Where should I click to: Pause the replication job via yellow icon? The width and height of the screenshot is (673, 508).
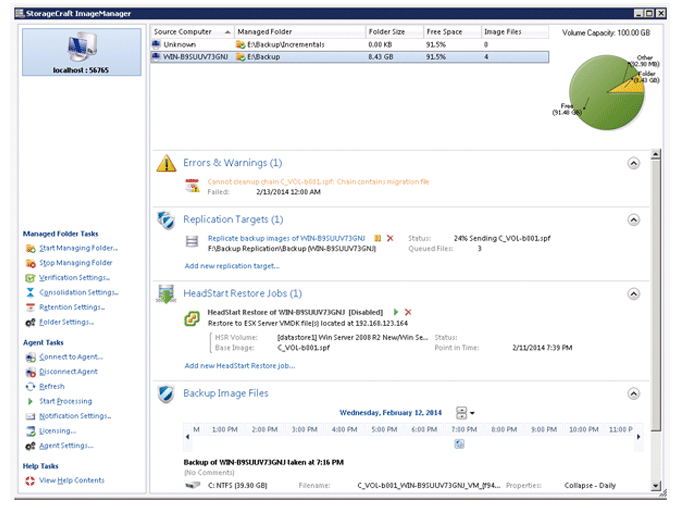pyautogui.click(x=378, y=238)
